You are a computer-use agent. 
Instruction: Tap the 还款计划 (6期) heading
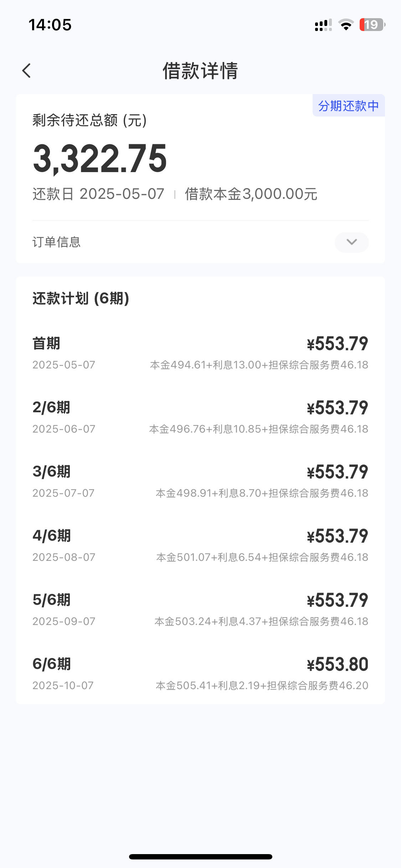[81, 298]
